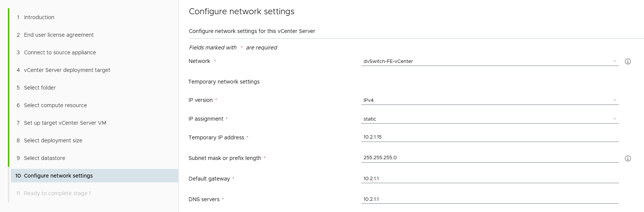Open the Network dvSwitch-FE-vCenter dropdown
The height and width of the screenshot is (212, 644).
pos(490,61)
